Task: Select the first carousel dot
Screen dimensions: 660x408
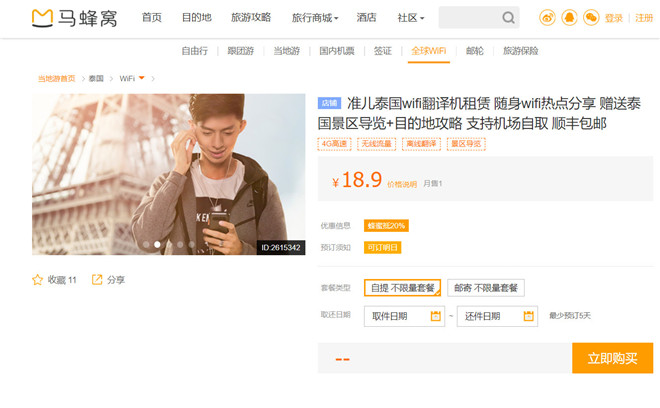Action: coord(146,244)
